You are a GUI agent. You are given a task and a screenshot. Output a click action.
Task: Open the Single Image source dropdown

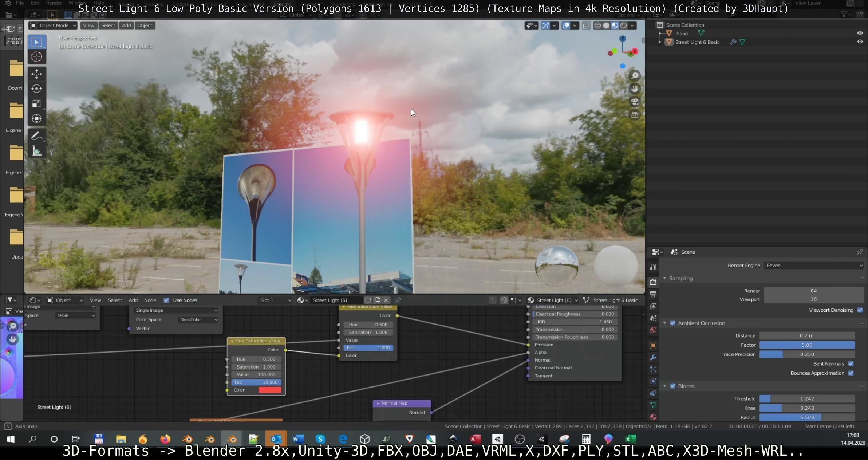tap(176, 310)
